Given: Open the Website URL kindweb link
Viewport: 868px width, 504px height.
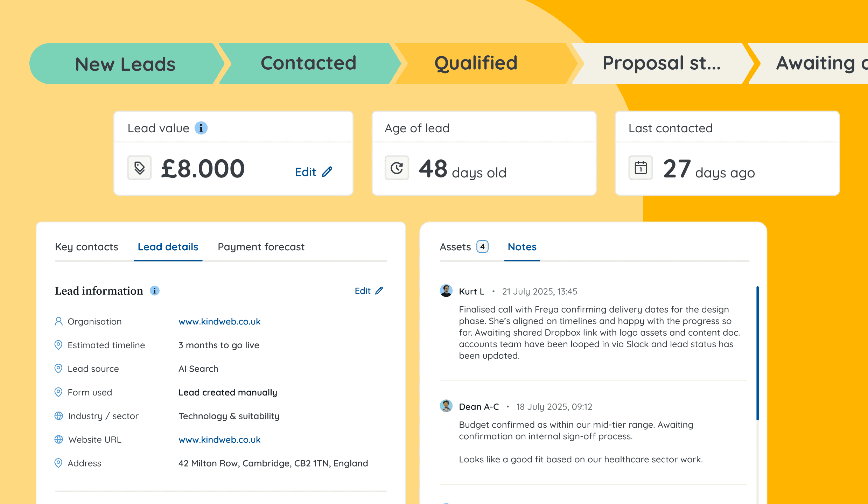Looking at the screenshot, I should 219,440.
